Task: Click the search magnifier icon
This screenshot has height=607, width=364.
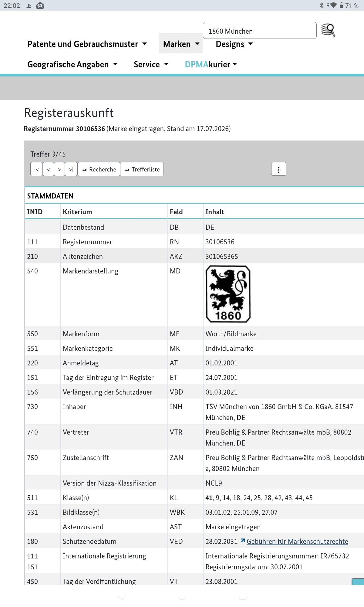Action: tap(328, 30)
